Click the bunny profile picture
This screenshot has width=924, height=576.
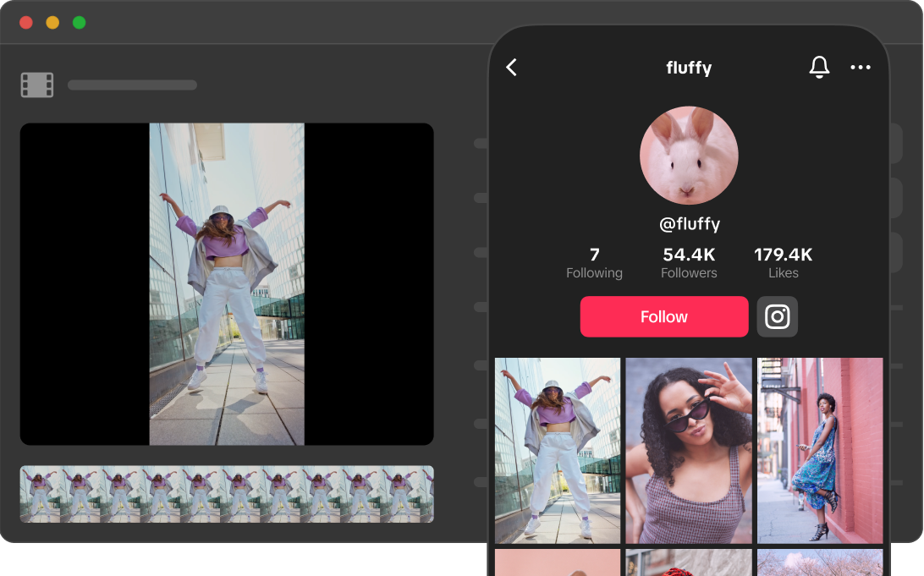[689, 156]
